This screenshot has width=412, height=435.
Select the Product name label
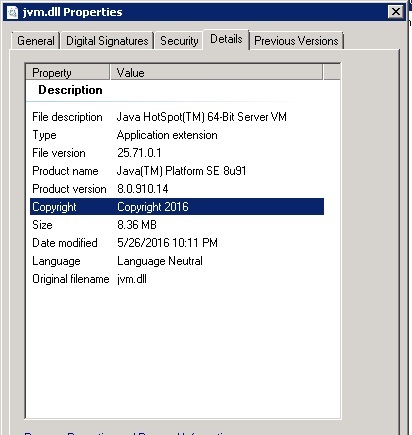(x=65, y=171)
